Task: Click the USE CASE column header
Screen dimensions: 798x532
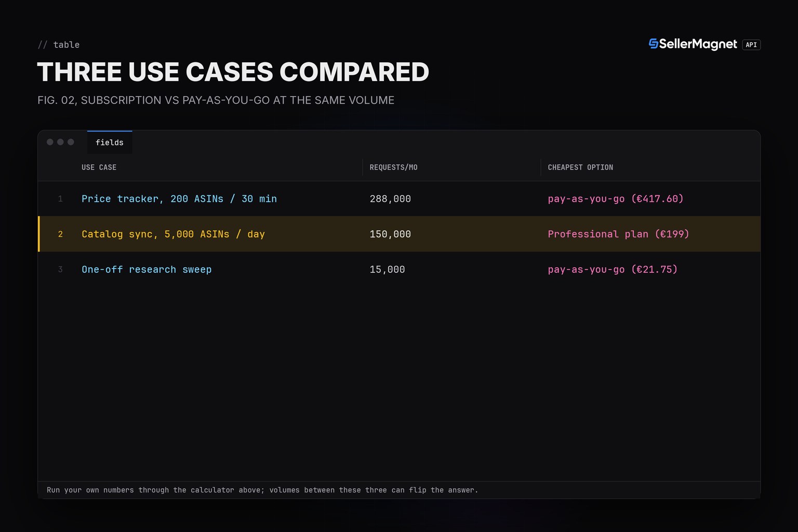Action: click(99, 167)
